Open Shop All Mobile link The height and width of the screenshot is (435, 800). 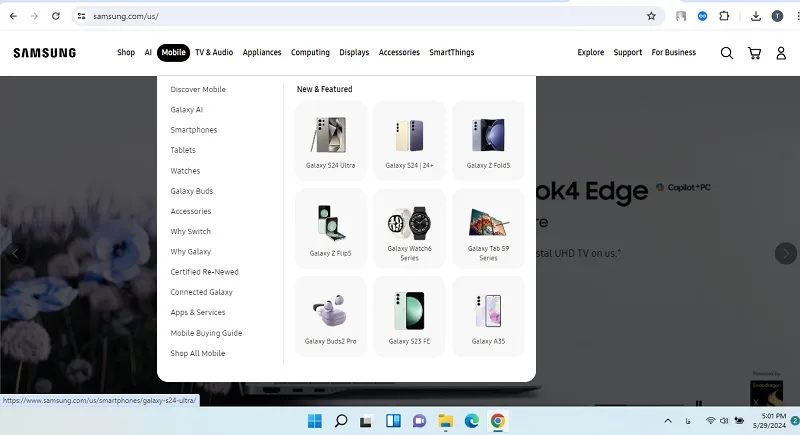pos(197,353)
